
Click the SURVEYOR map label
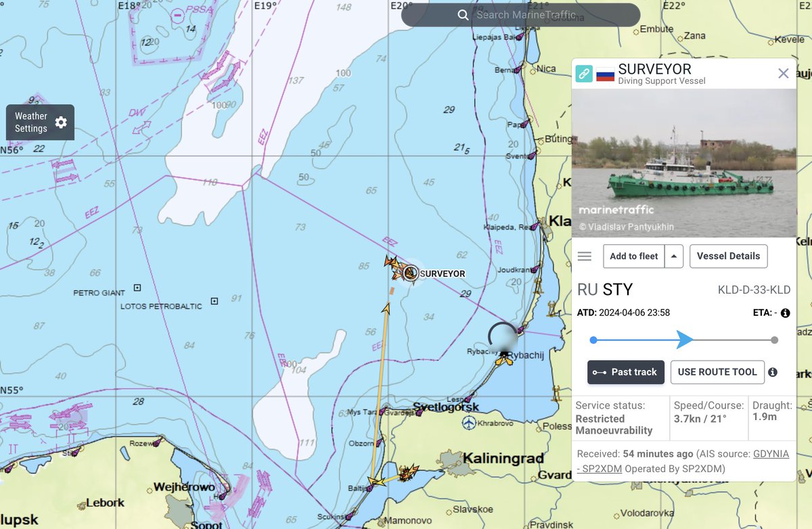[x=443, y=273]
